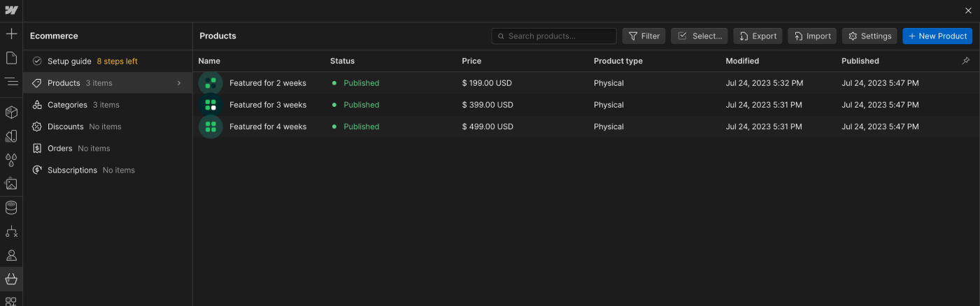Click the Import button
This screenshot has height=306, width=980.
pos(812,36)
